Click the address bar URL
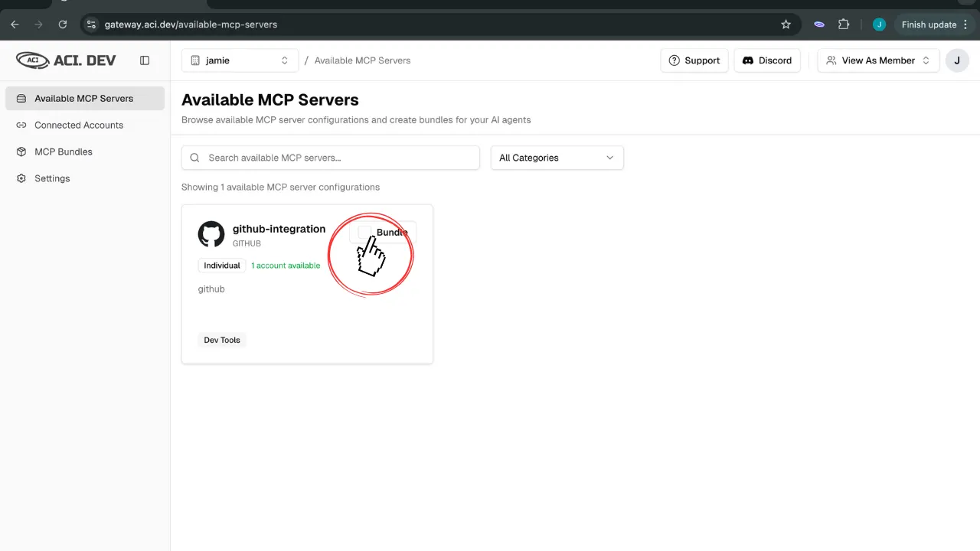 (191, 24)
